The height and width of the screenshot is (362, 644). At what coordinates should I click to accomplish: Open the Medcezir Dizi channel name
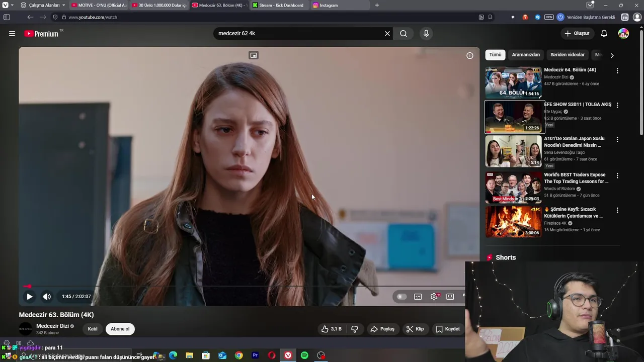pos(52,326)
